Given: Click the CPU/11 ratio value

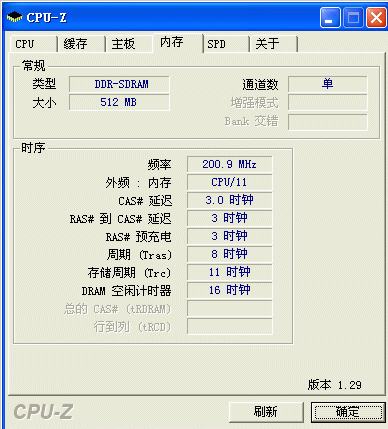Looking at the screenshot, I should pos(230,182).
